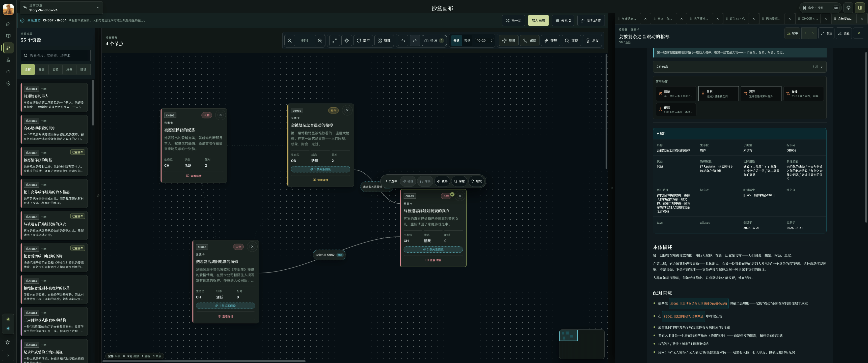Click the fit-to-screen expand arrows icon
The image size is (868, 363).
334,41
